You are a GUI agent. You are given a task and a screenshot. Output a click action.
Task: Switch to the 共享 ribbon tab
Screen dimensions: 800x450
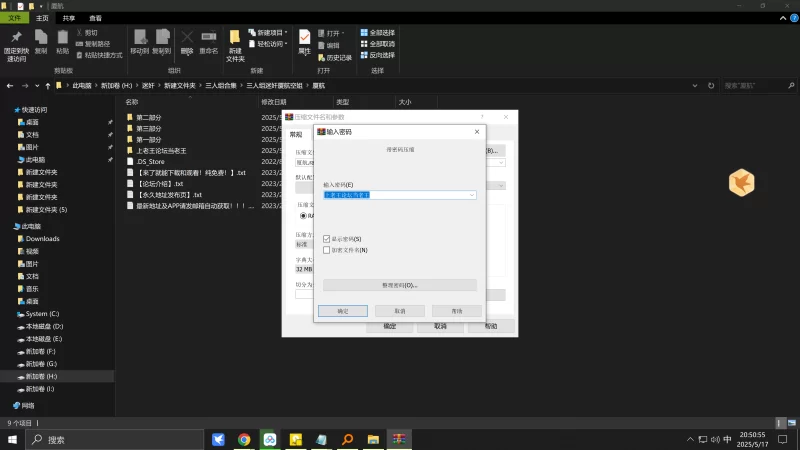68,18
